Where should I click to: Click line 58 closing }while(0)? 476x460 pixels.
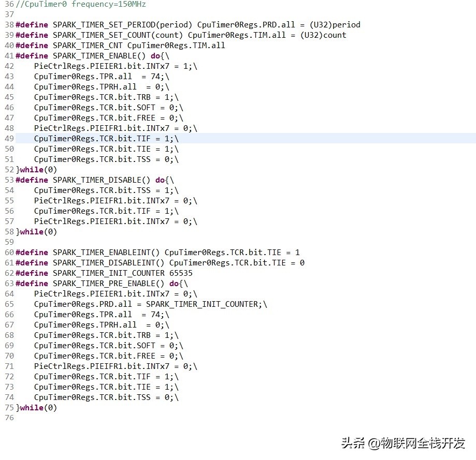(x=36, y=232)
